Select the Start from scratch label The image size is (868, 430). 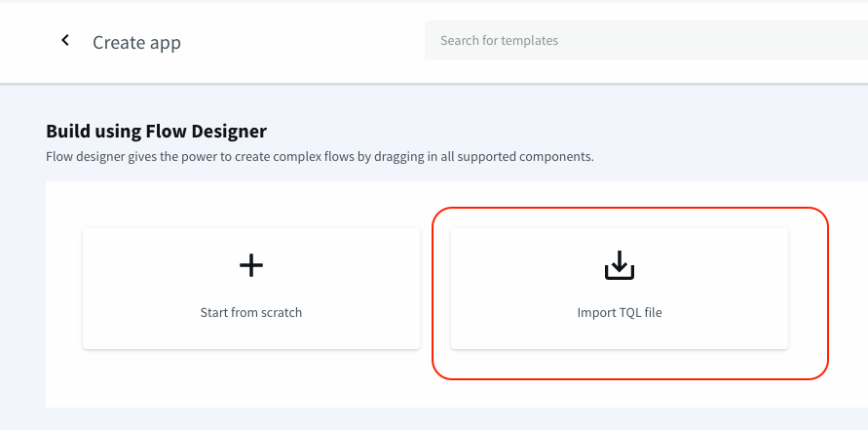(251, 313)
